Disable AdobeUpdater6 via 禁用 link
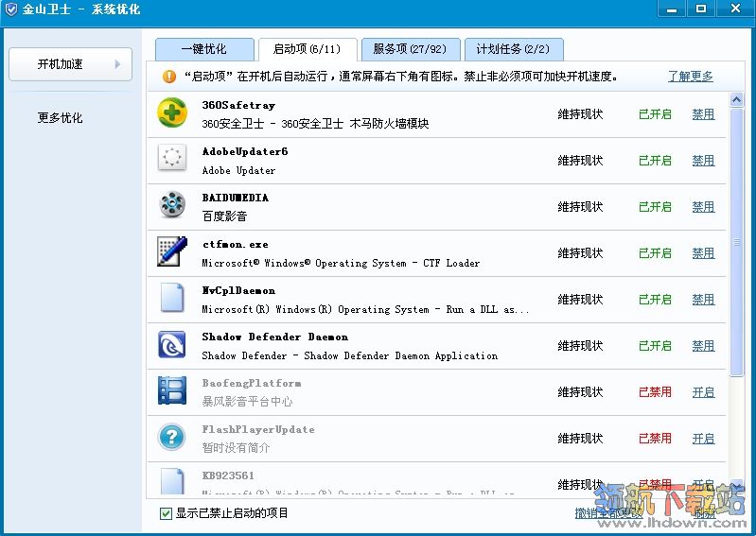 pos(703,161)
